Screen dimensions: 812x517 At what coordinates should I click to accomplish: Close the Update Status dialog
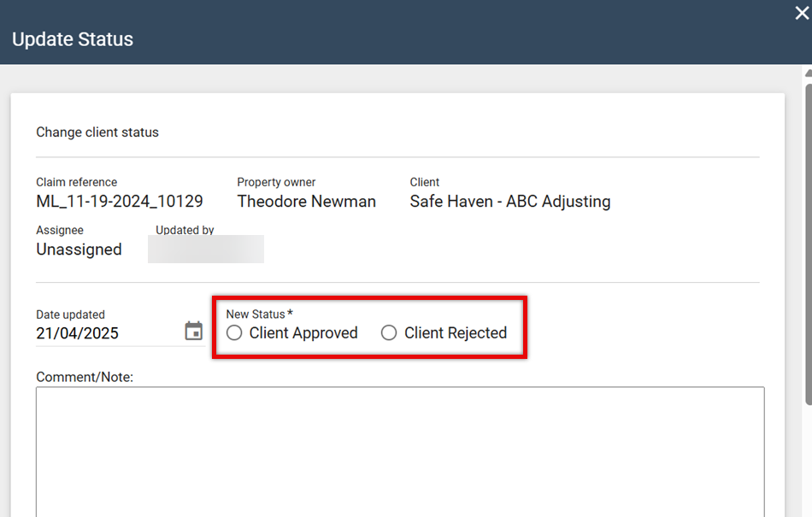click(x=802, y=13)
